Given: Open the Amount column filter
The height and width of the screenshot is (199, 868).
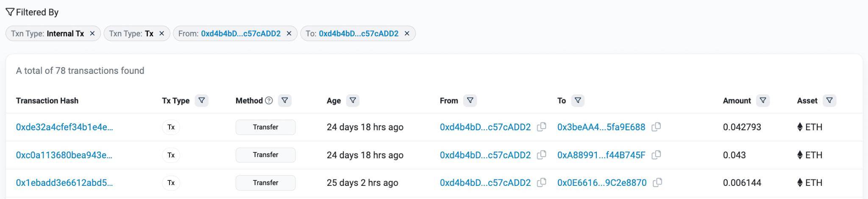Looking at the screenshot, I should [763, 101].
